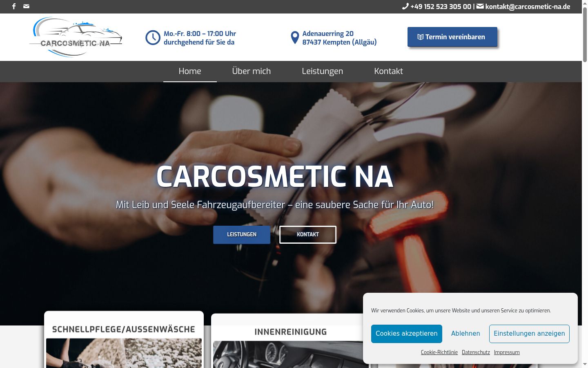Open the Schnellpflege car wash thumbnail

click(x=124, y=353)
